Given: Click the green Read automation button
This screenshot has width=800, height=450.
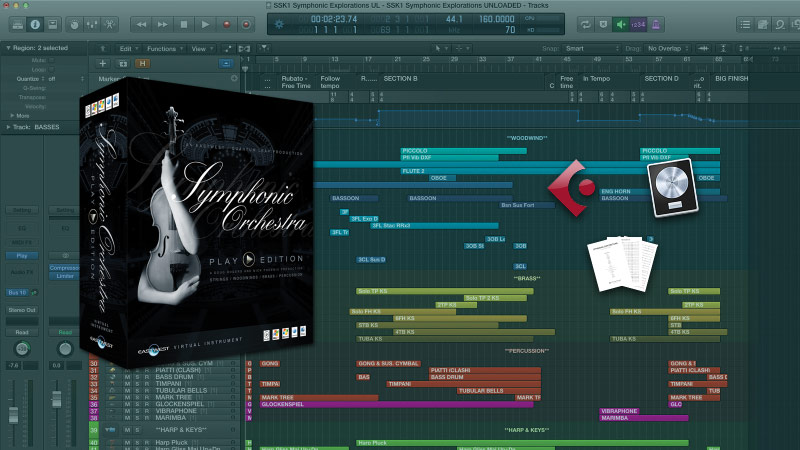Looking at the screenshot, I should (x=65, y=332).
